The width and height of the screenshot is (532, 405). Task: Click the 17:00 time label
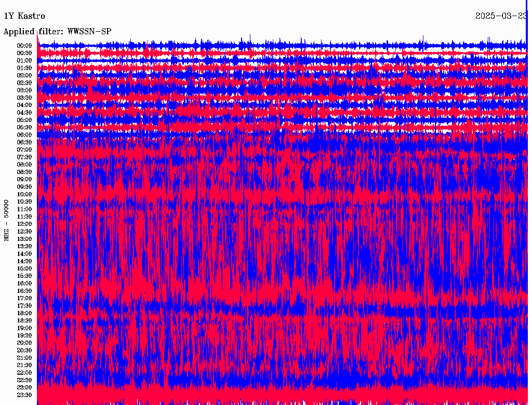24,298
